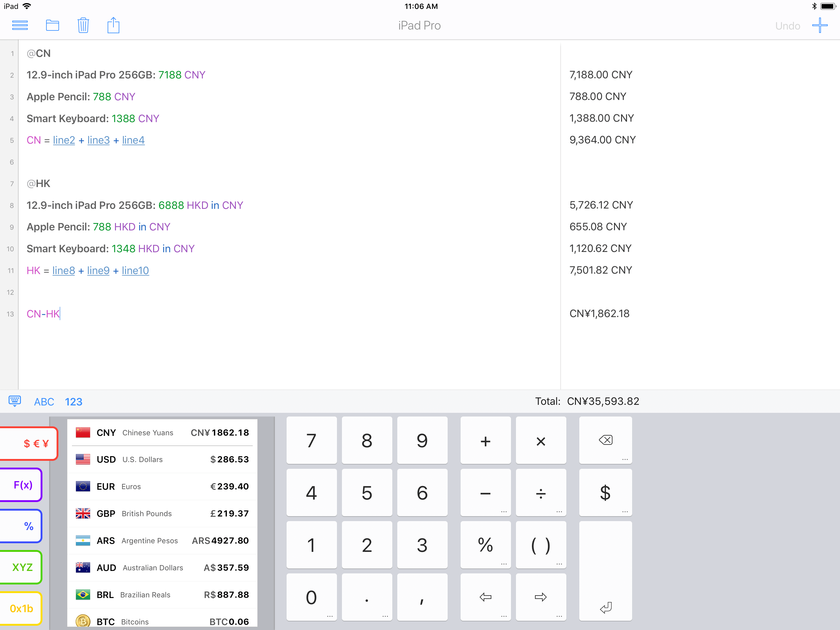Switch to ABC keyboard tab
This screenshot has width=840, height=630.
click(44, 402)
